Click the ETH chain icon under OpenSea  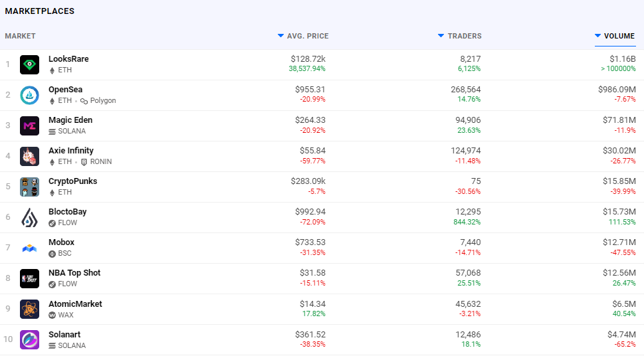(x=52, y=101)
